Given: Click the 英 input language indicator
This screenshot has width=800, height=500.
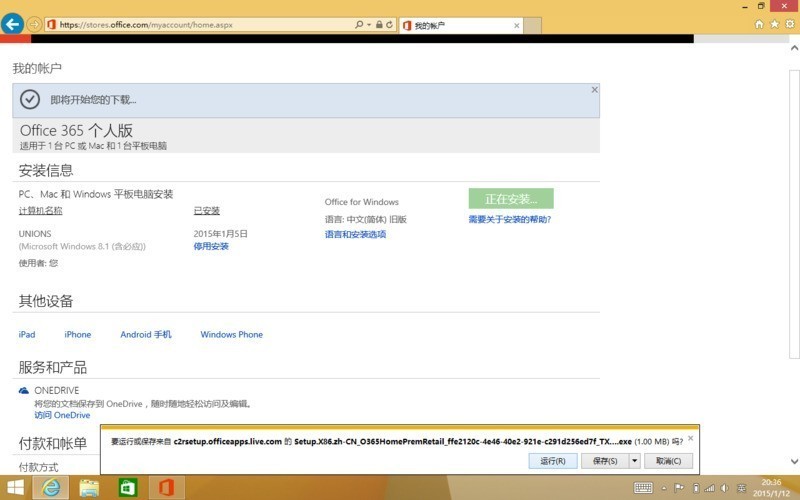Looking at the screenshot, I should [x=742, y=488].
